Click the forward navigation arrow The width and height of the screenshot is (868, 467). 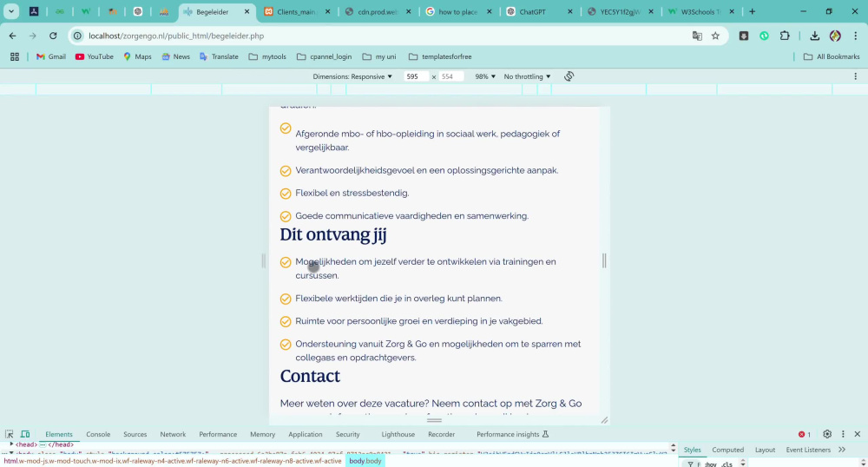click(33, 36)
